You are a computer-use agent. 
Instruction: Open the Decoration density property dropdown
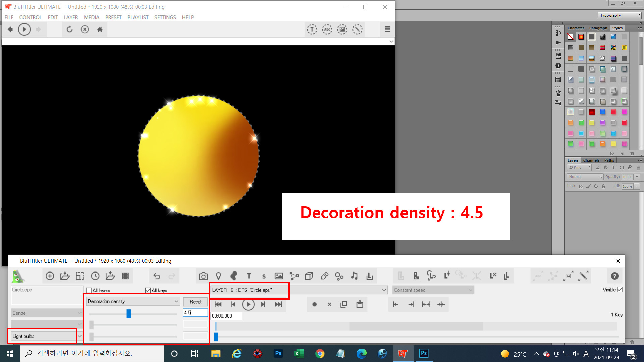(x=133, y=301)
